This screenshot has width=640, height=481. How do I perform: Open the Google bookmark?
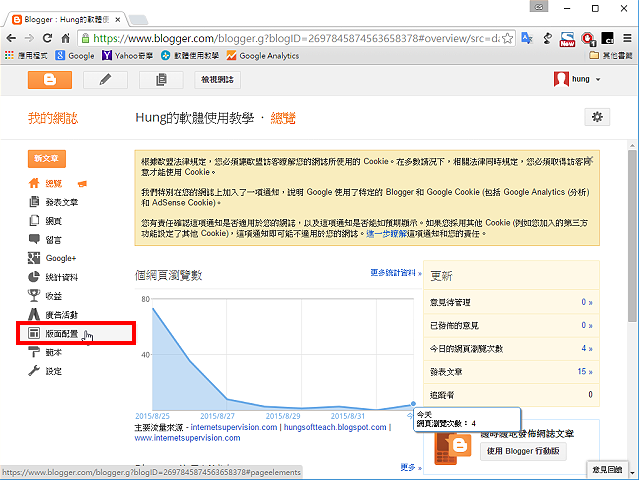75,56
